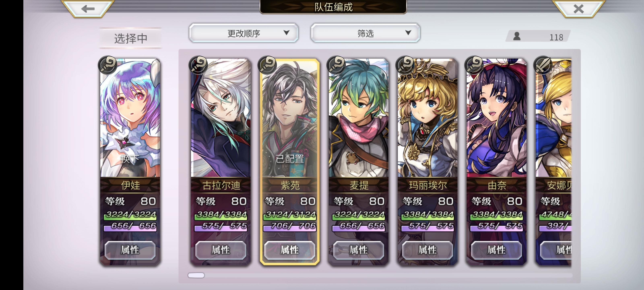The width and height of the screenshot is (644, 290).
Task: Open 属性 for 紫苑
Action: point(290,250)
